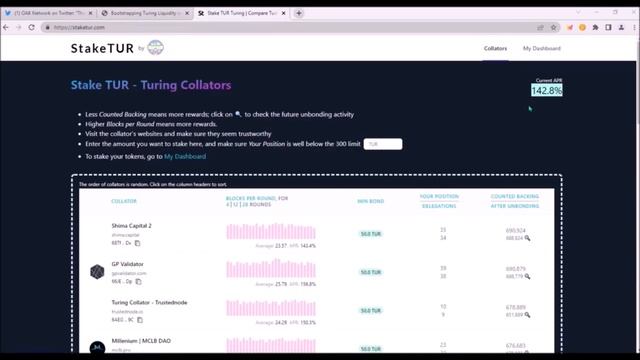The height and width of the screenshot is (360, 640).
Task: Sort by Counted Backing column header
Action: coord(515,196)
